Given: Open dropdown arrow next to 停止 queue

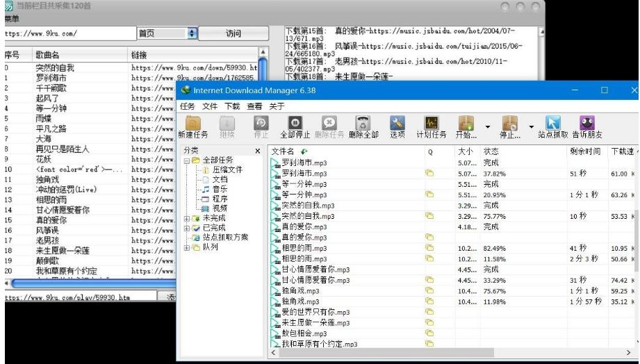Looking at the screenshot, I should coord(532,127).
